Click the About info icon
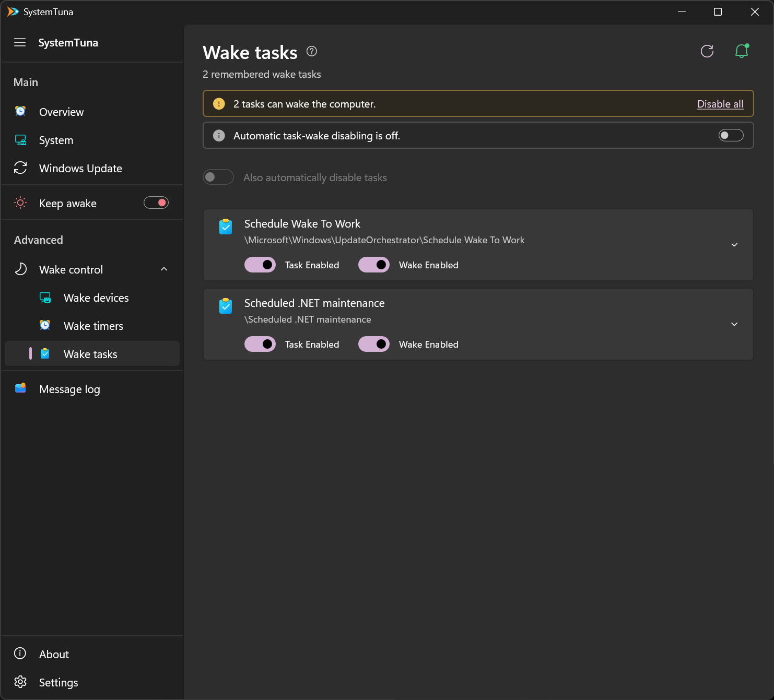Screen dimensions: 774x700 (x=20, y=653)
